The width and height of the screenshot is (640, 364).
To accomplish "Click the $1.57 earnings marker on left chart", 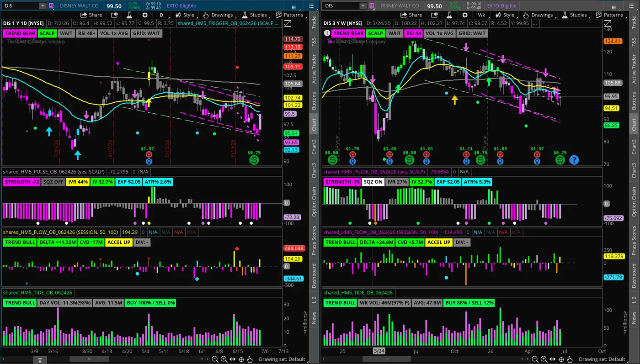I will coord(149,154).
